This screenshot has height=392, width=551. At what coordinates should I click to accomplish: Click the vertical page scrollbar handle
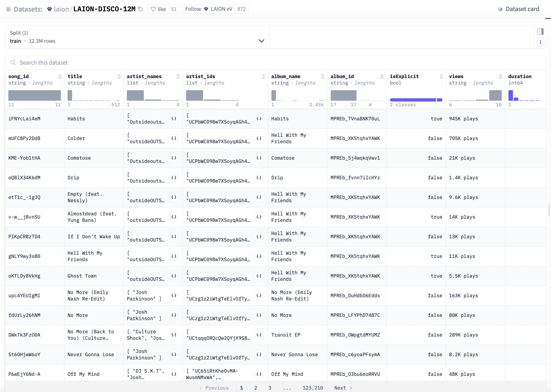(x=549, y=210)
